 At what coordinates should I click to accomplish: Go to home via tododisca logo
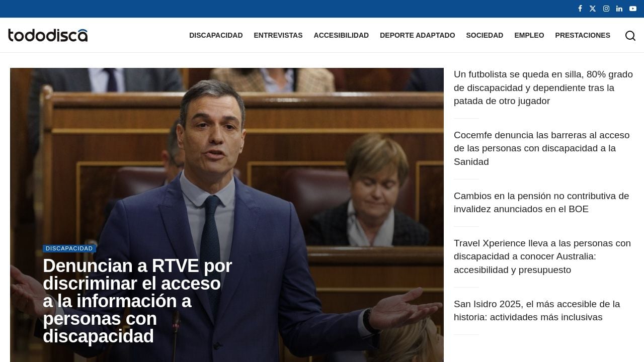(x=48, y=35)
